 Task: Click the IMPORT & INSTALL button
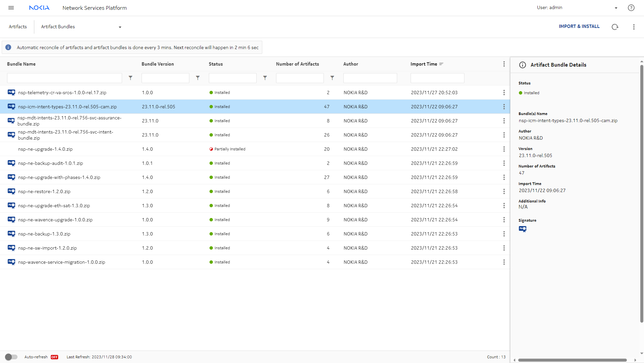[x=579, y=27]
